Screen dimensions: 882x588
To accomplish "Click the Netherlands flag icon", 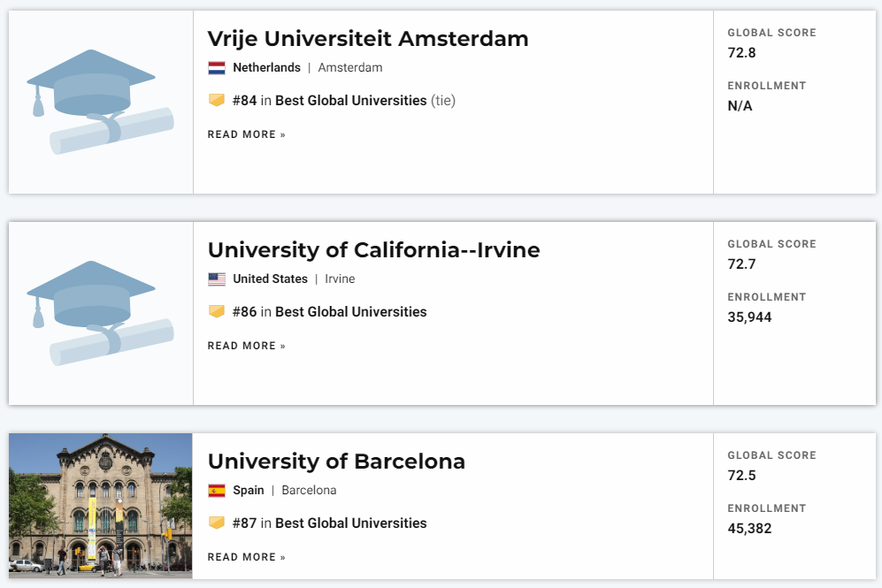I will pyautogui.click(x=217, y=68).
